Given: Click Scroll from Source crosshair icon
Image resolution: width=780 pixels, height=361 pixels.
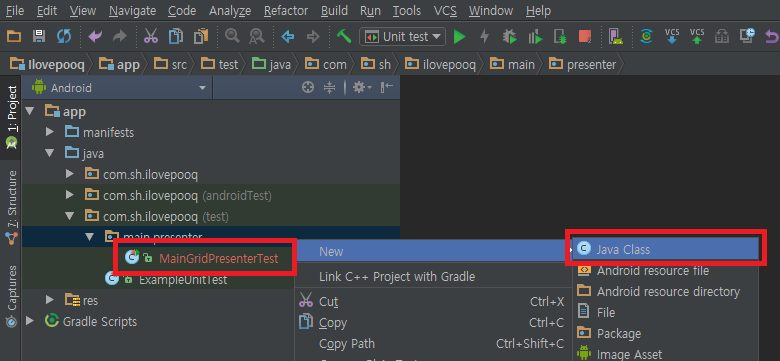Looking at the screenshot, I should [308, 88].
